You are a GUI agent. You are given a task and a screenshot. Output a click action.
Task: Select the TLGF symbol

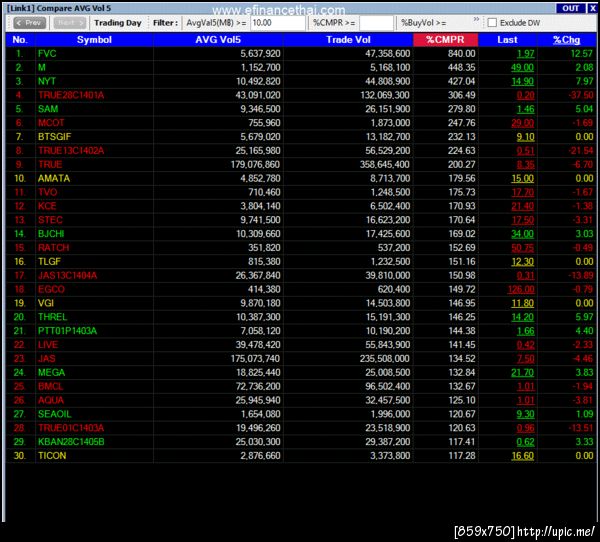tap(49, 261)
